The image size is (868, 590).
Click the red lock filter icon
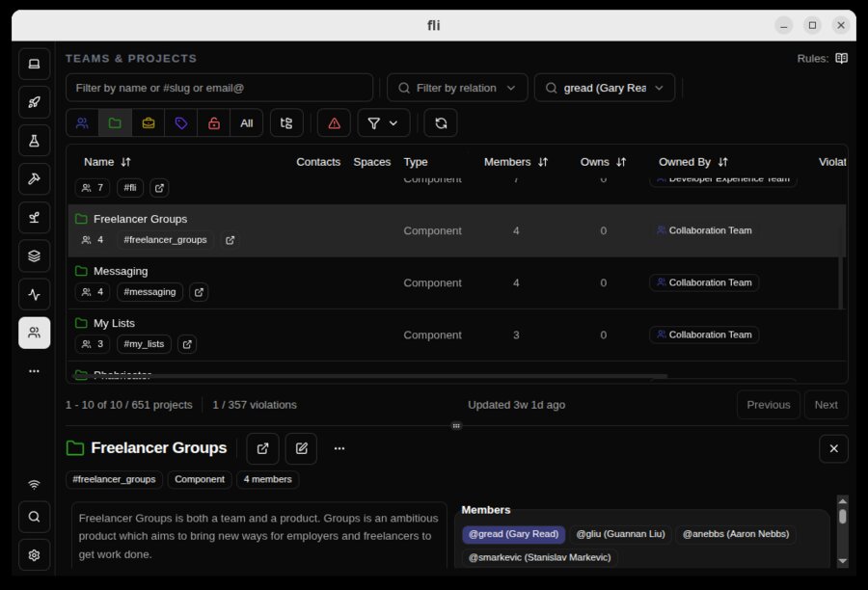213,122
